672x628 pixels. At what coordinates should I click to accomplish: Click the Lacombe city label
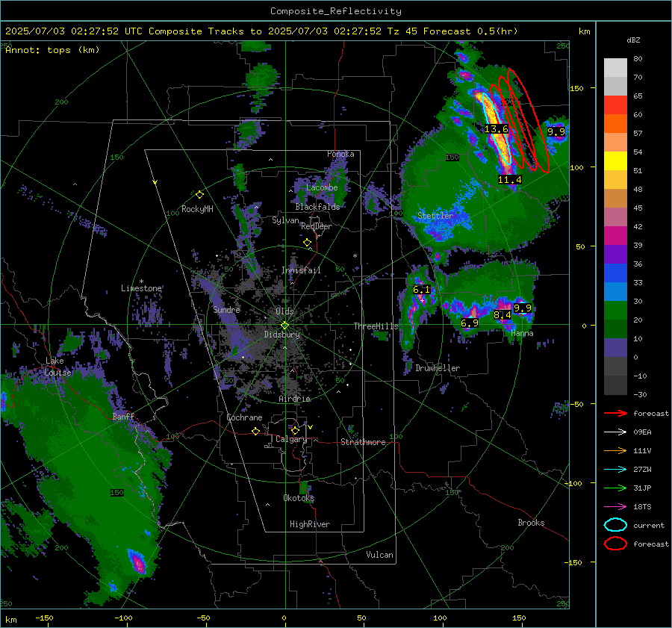pos(322,187)
